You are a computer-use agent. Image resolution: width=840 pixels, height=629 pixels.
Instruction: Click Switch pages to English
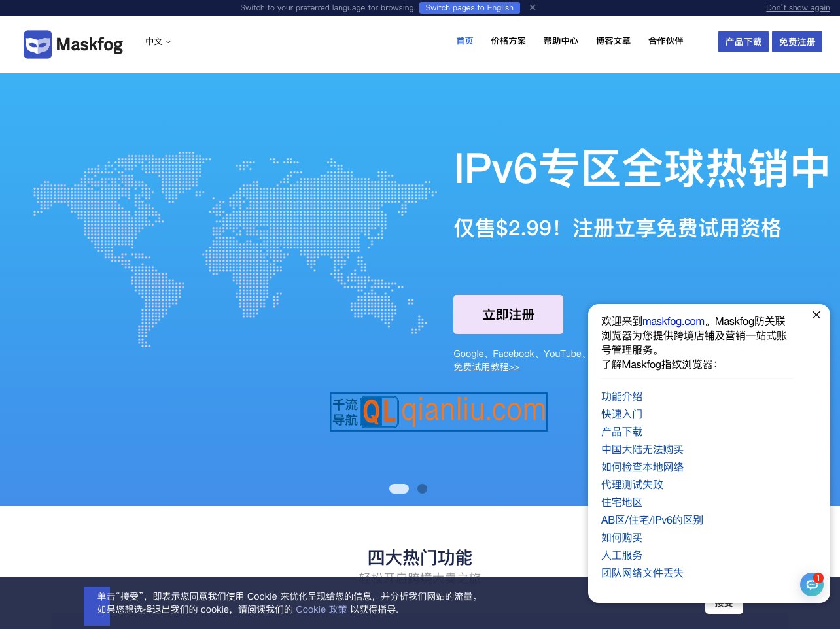[469, 8]
